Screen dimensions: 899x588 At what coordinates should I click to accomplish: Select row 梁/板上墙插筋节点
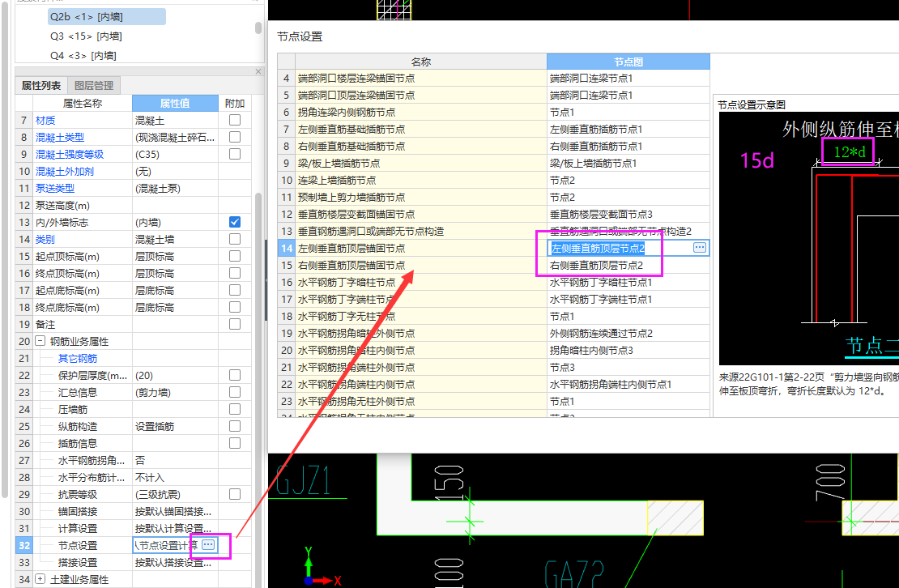click(x=421, y=163)
